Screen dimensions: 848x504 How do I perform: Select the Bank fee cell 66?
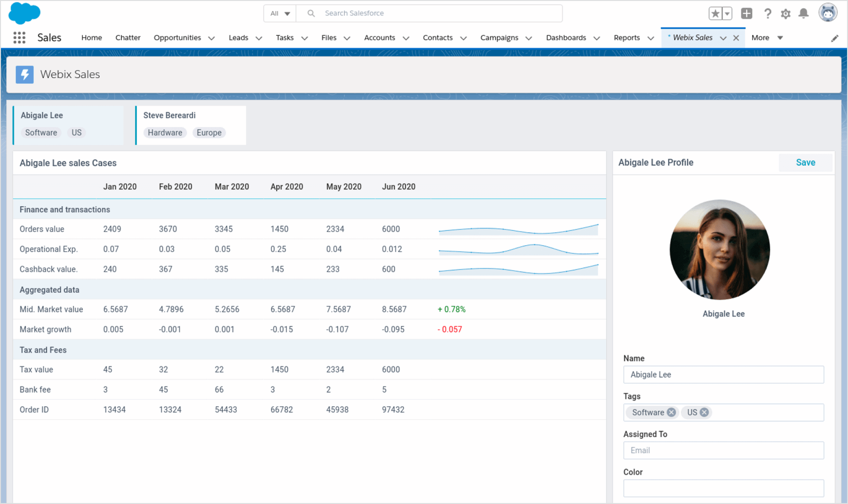(219, 389)
